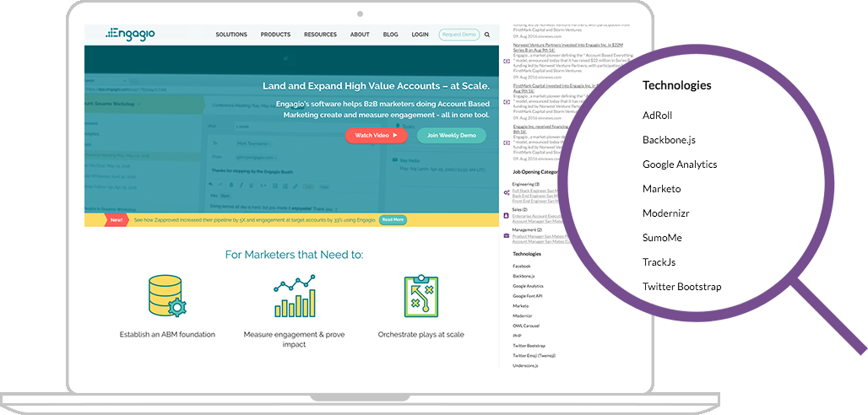Click 'Google Analytics' in magnified circle
This screenshot has width=868, height=415.
coord(680,164)
